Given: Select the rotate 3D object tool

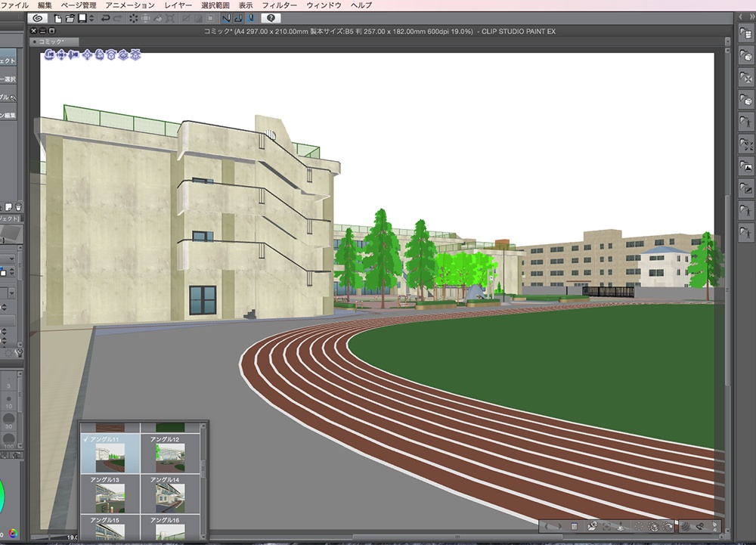Looking at the screenshot, I should point(100,56).
